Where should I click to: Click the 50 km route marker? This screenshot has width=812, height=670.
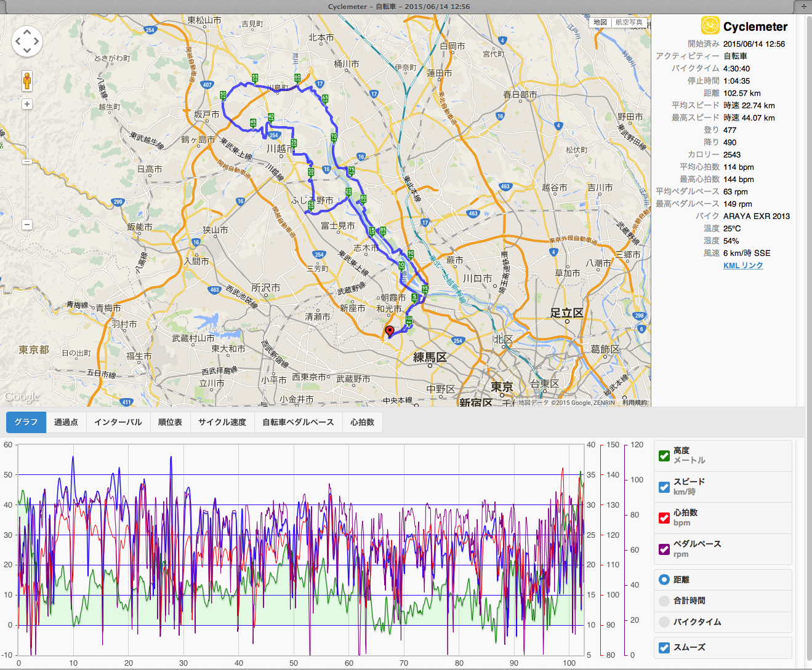click(223, 95)
